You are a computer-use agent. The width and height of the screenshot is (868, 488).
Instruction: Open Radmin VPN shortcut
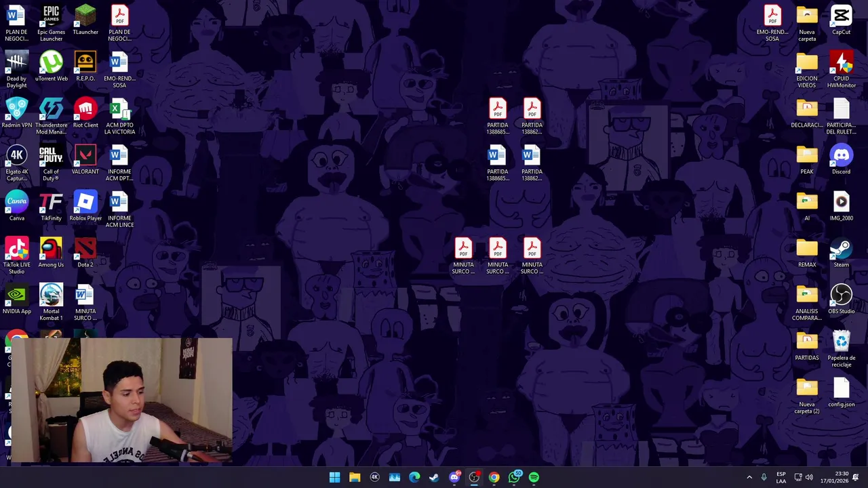(x=16, y=113)
